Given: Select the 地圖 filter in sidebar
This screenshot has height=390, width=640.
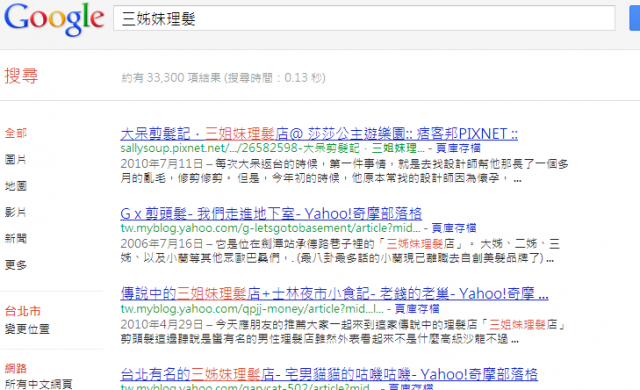Looking at the screenshot, I should tap(16, 186).
